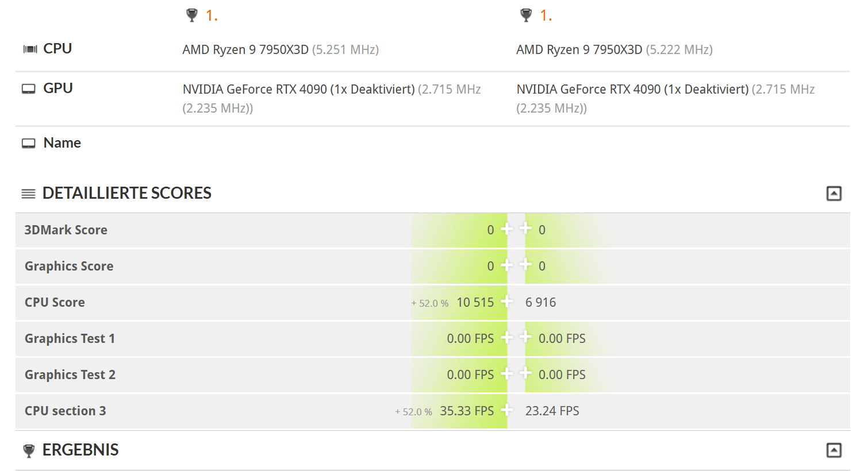Click the CPU Score value 6 916
This screenshot has width=868, height=471.
point(541,302)
